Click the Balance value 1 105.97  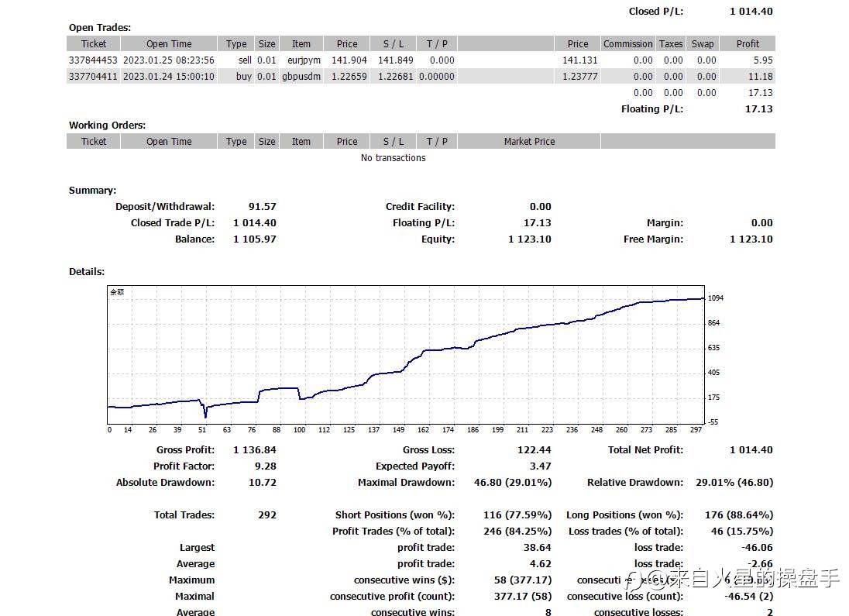(x=255, y=239)
